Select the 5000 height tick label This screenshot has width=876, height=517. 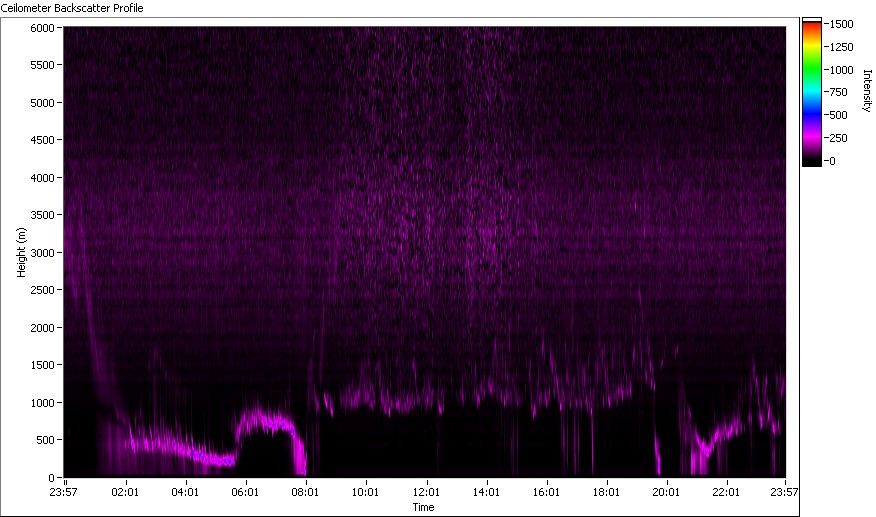tap(42, 103)
